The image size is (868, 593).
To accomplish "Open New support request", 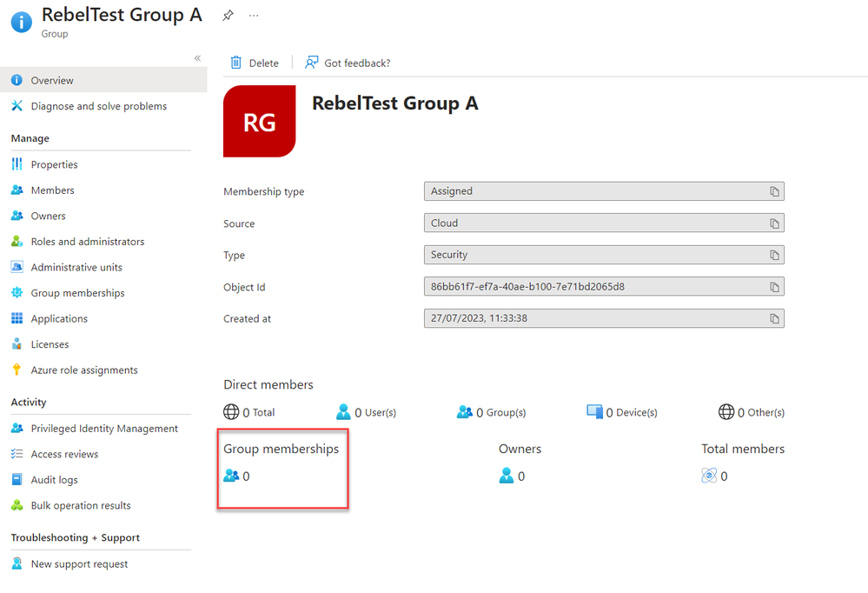I will (79, 564).
